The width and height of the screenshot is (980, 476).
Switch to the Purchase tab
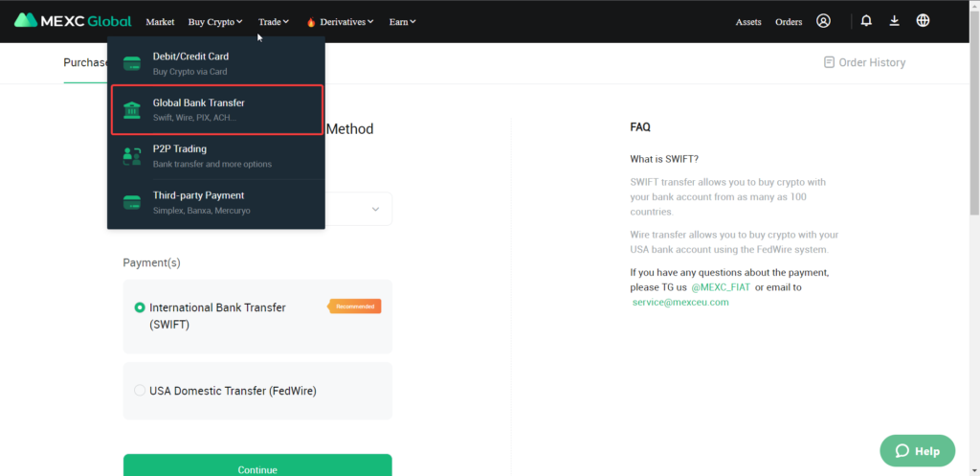coord(86,62)
